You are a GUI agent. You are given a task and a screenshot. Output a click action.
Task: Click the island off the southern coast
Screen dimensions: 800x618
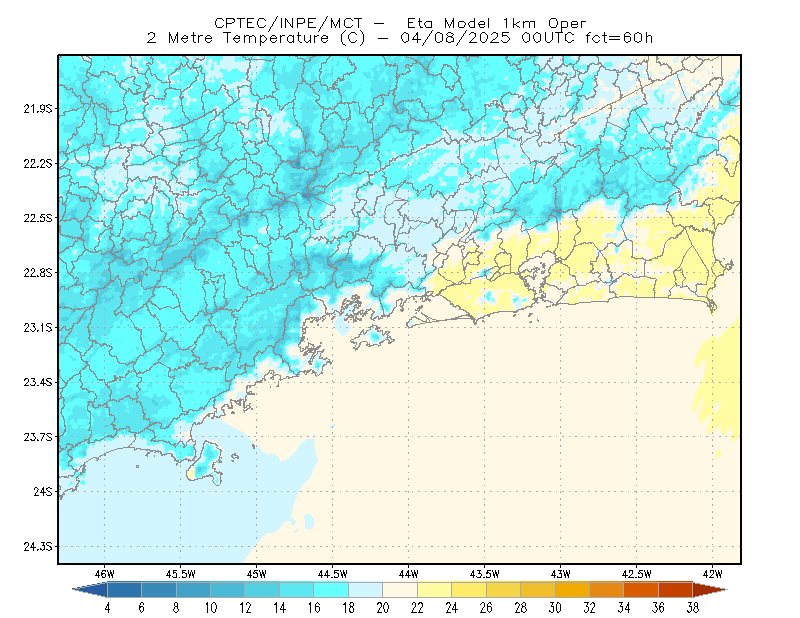(x=206, y=462)
